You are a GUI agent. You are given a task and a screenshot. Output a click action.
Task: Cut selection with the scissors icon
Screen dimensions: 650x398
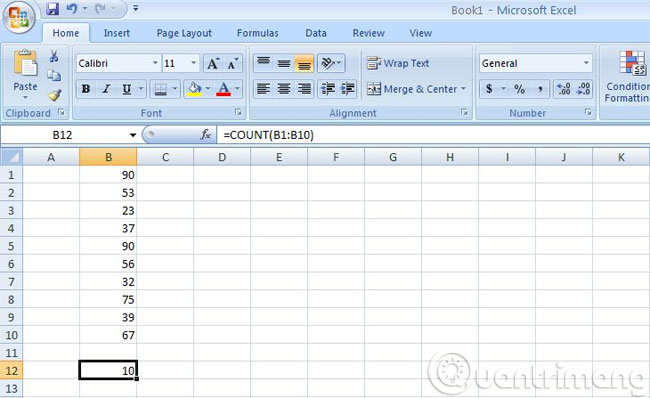click(x=54, y=56)
